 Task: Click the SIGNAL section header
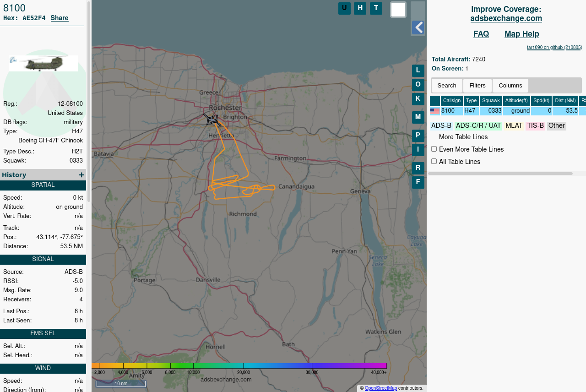coord(43,259)
